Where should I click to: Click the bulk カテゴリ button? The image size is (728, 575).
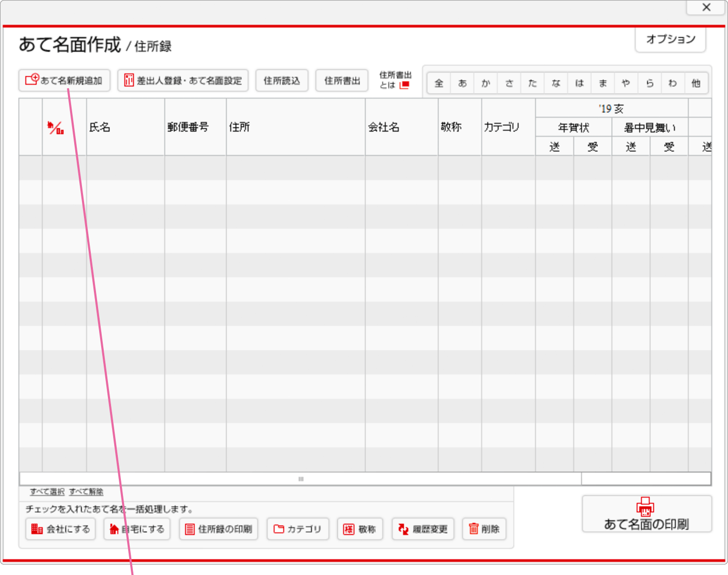coord(298,529)
